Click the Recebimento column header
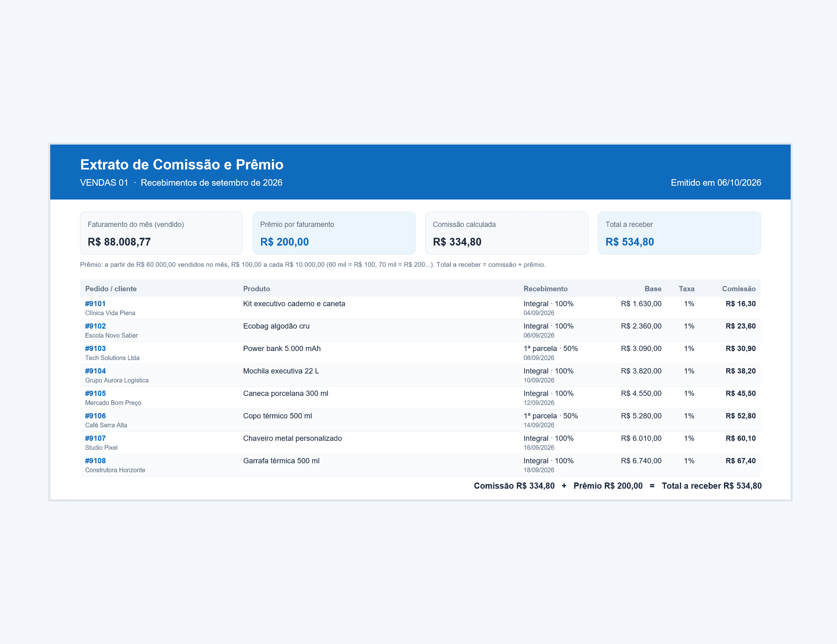The image size is (837, 644). tap(545, 289)
